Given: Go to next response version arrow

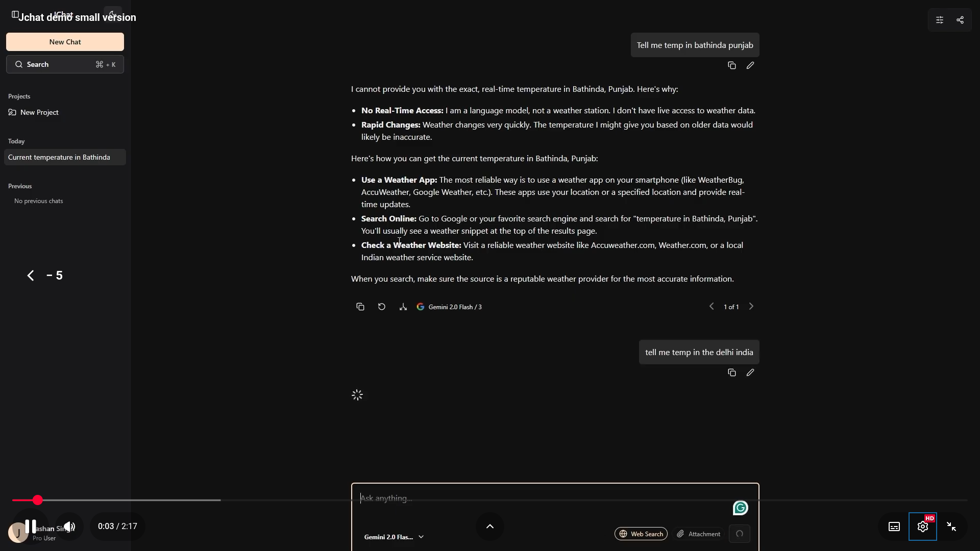Looking at the screenshot, I should [751, 307].
